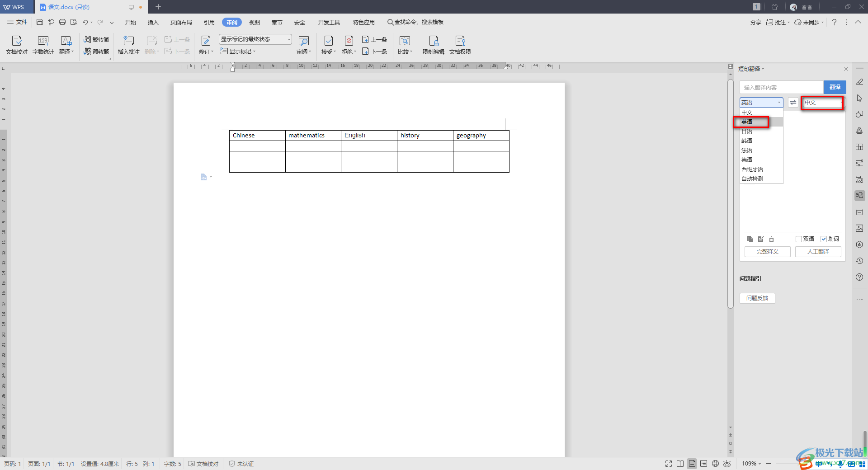This screenshot has width=868, height=470.
Task: Click the zoom out minus button
Action: tap(769, 464)
